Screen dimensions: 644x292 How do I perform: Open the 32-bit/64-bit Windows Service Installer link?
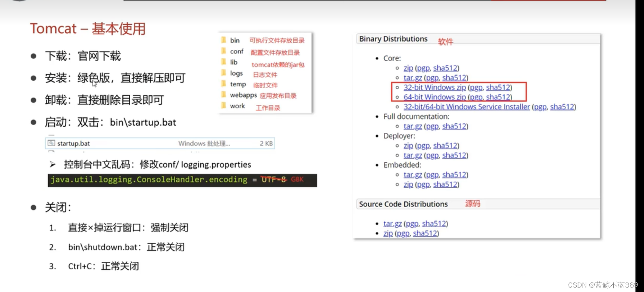(467, 107)
